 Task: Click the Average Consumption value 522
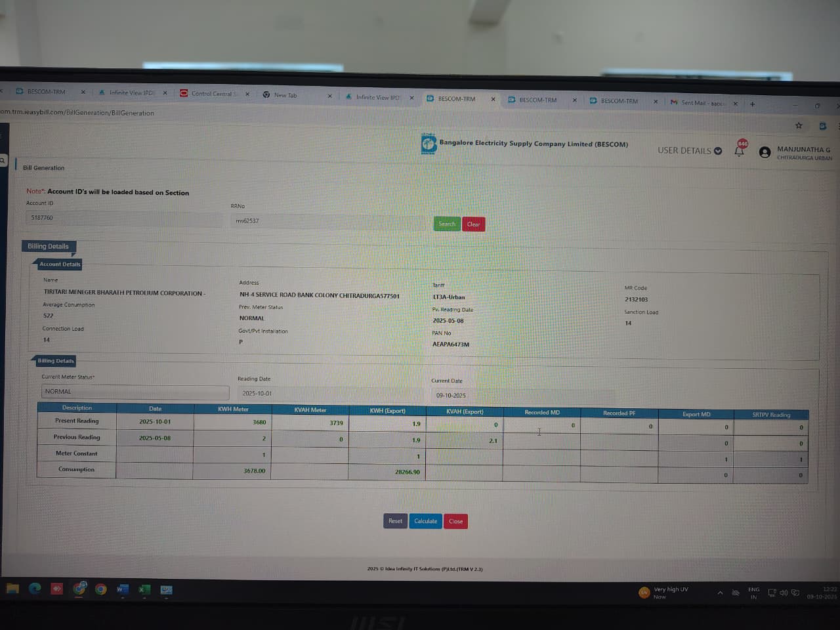[x=48, y=316]
